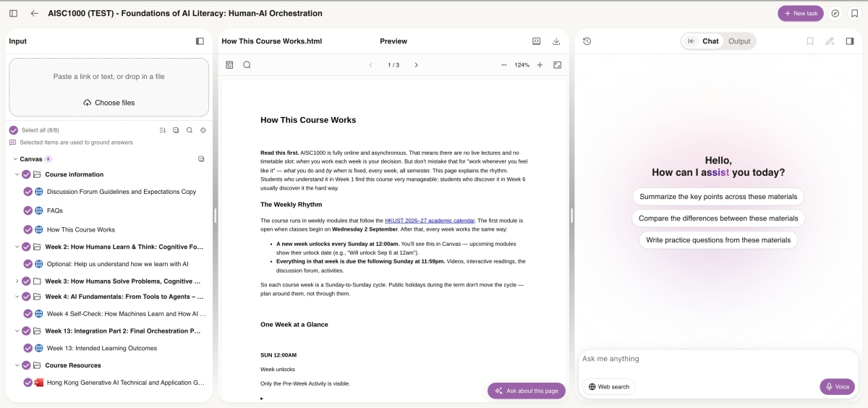Collapse the Input panel sidebar icon
868x408 pixels.
(x=200, y=41)
